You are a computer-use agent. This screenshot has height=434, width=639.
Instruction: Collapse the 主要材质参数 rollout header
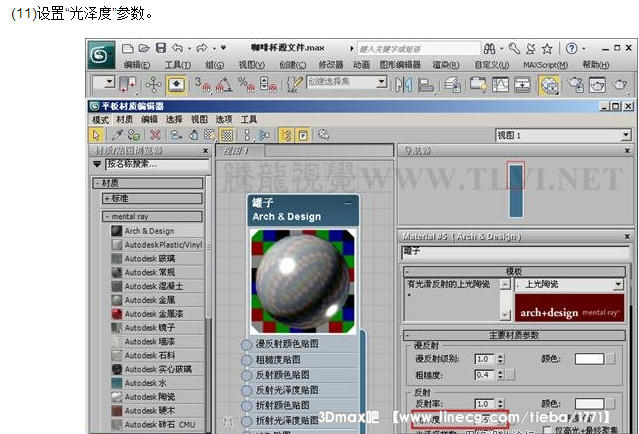[x=514, y=335]
